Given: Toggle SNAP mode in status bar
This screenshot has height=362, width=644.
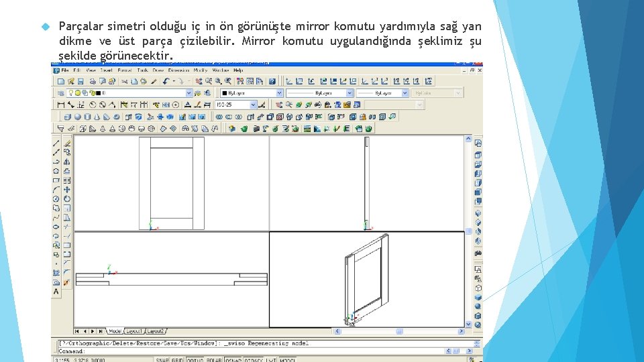Looking at the screenshot, I should (162, 360).
